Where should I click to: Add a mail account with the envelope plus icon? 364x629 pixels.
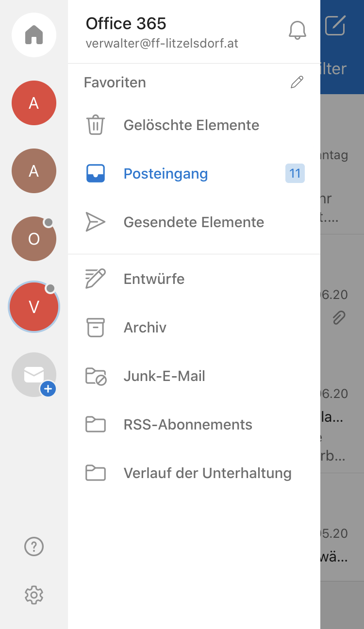pyautogui.click(x=34, y=375)
